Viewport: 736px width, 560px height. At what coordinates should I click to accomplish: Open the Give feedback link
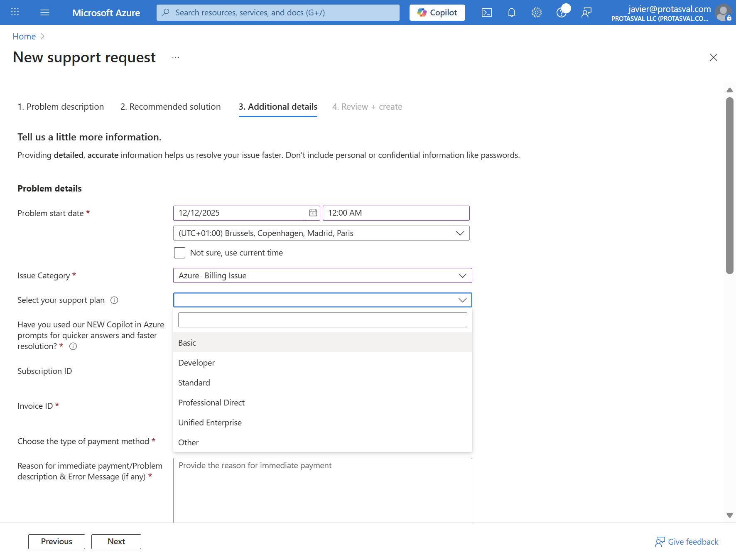(687, 542)
